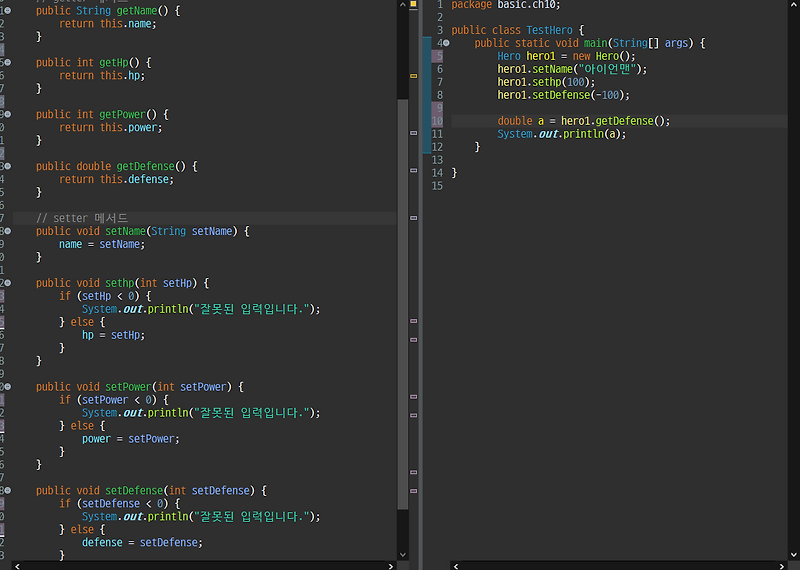
Task: Click line number 2 in right editor
Action: pos(440,17)
